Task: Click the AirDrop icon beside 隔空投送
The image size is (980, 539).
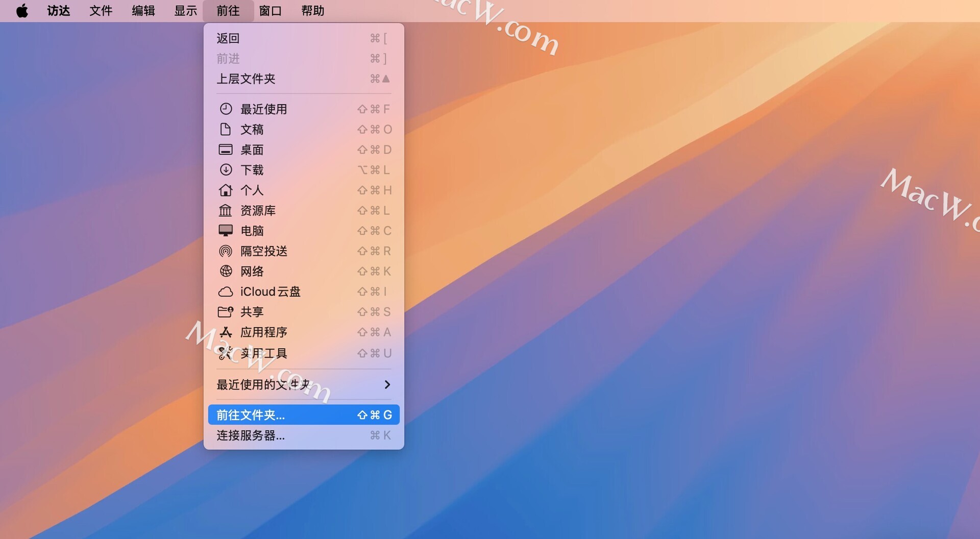Action: 226,251
